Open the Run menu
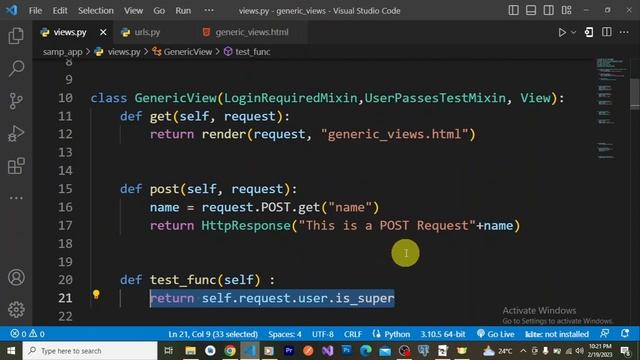 [x=183, y=11]
